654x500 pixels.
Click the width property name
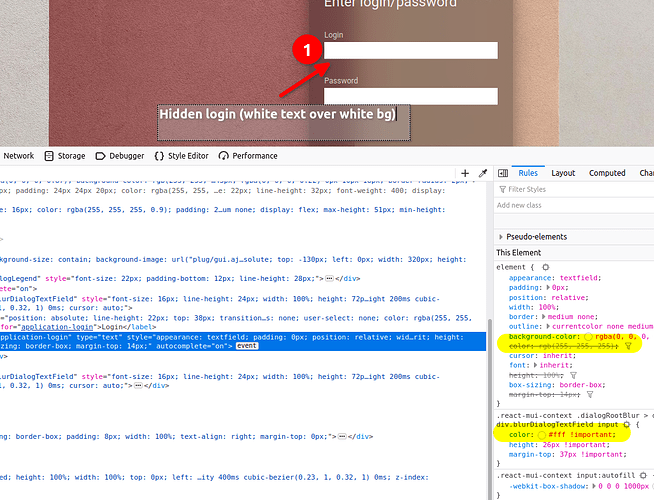[x=518, y=307]
